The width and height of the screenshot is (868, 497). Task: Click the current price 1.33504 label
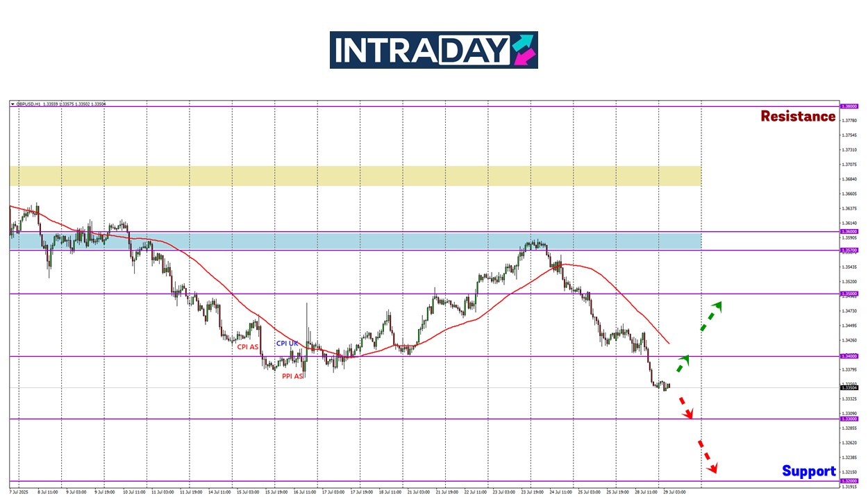point(849,388)
